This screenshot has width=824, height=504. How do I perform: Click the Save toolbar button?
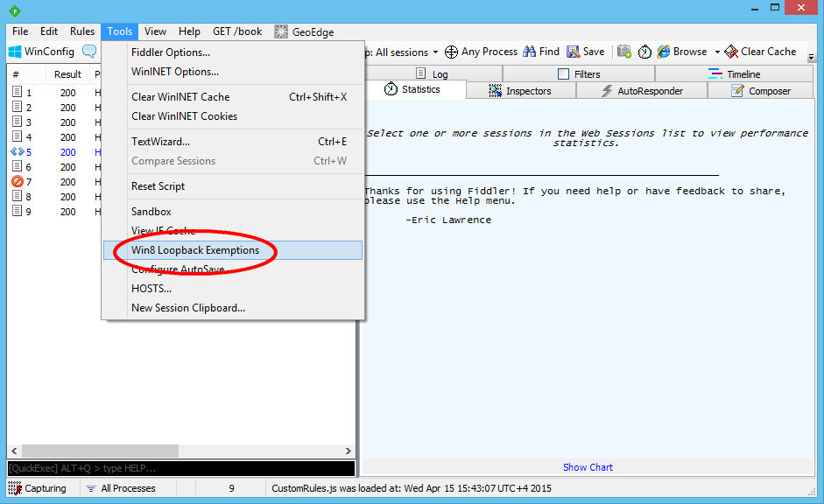(586, 52)
